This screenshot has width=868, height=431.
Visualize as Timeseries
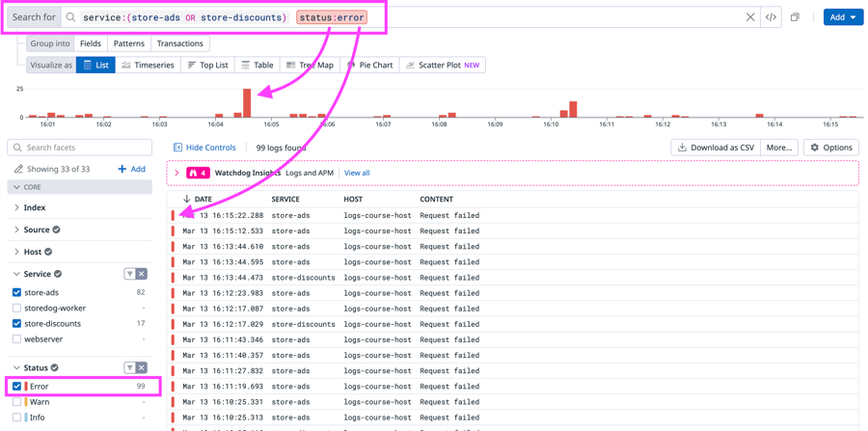(x=148, y=65)
